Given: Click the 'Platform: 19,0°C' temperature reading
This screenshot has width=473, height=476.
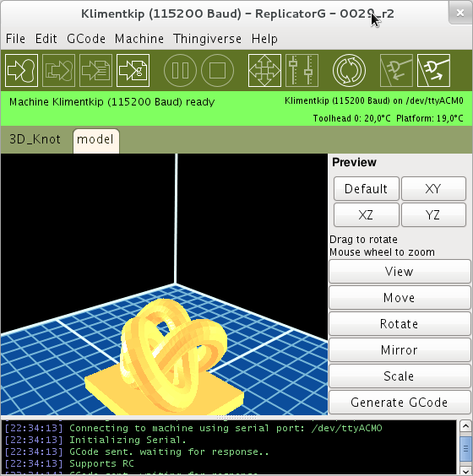Looking at the screenshot, I should pyautogui.click(x=430, y=118).
